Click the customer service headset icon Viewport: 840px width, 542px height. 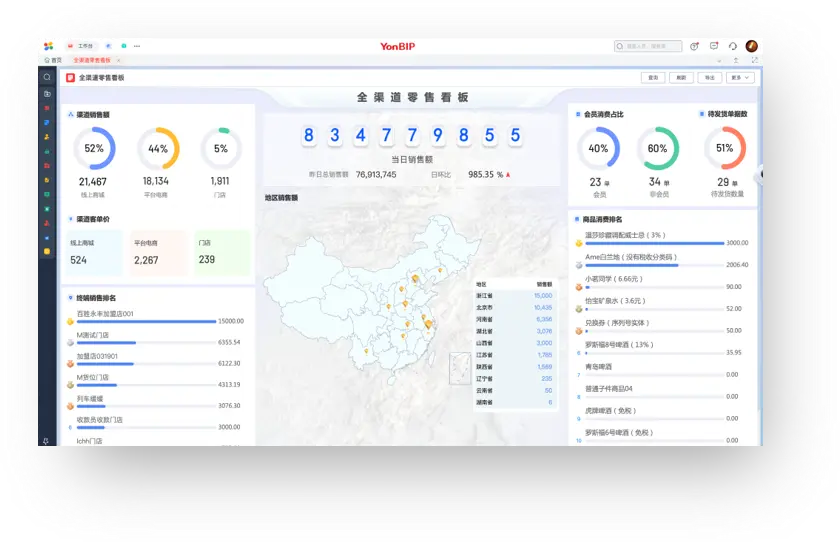[732, 46]
